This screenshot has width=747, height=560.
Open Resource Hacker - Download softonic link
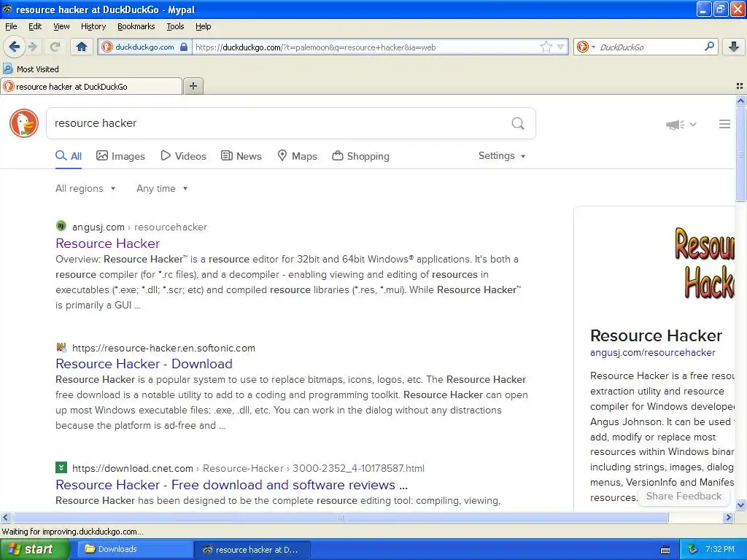(144, 364)
